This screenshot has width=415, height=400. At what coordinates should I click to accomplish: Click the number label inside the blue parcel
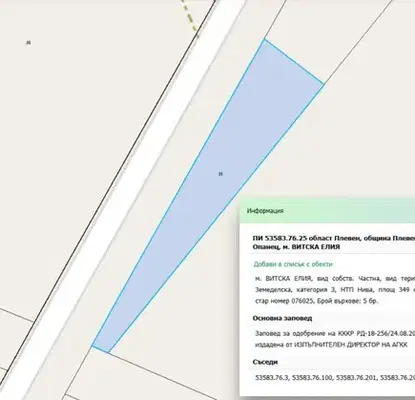pos(220,174)
